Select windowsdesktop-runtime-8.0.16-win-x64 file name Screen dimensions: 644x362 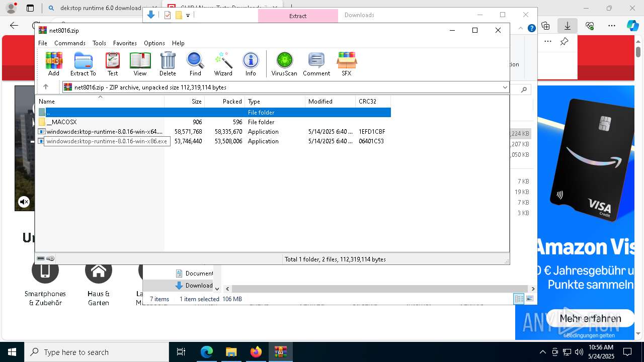[x=105, y=132]
